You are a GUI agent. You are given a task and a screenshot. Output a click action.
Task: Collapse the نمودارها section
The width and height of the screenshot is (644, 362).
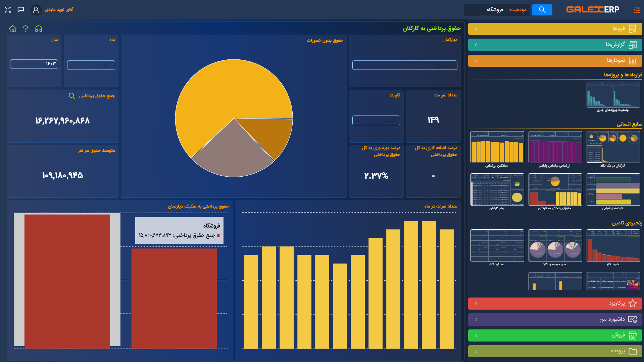[x=555, y=61]
